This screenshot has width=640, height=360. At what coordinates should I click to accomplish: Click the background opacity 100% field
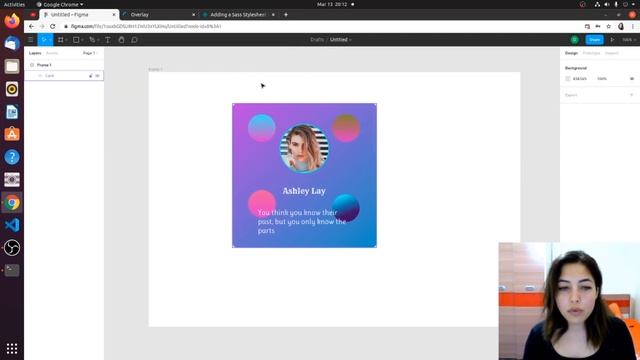[x=602, y=78]
